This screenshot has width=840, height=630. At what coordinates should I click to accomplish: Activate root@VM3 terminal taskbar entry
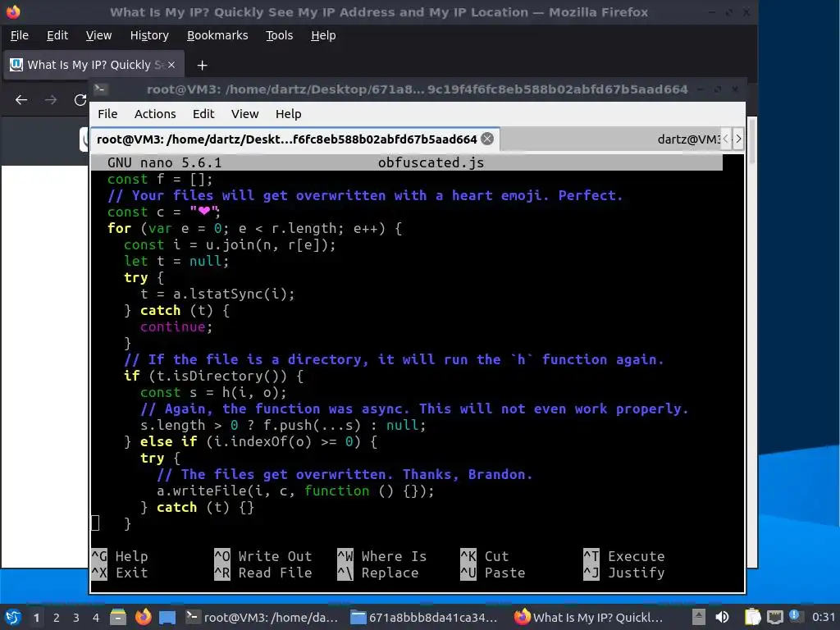[262, 617]
